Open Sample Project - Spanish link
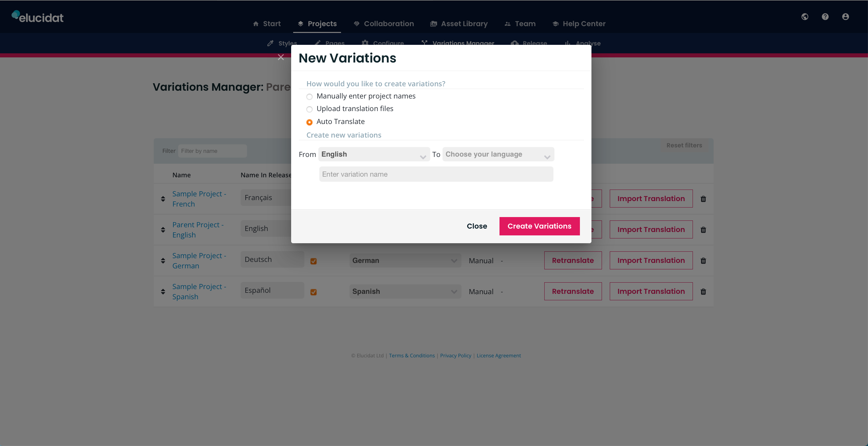The width and height of the screenshot is (868, 446). click(x=199, y=291)
